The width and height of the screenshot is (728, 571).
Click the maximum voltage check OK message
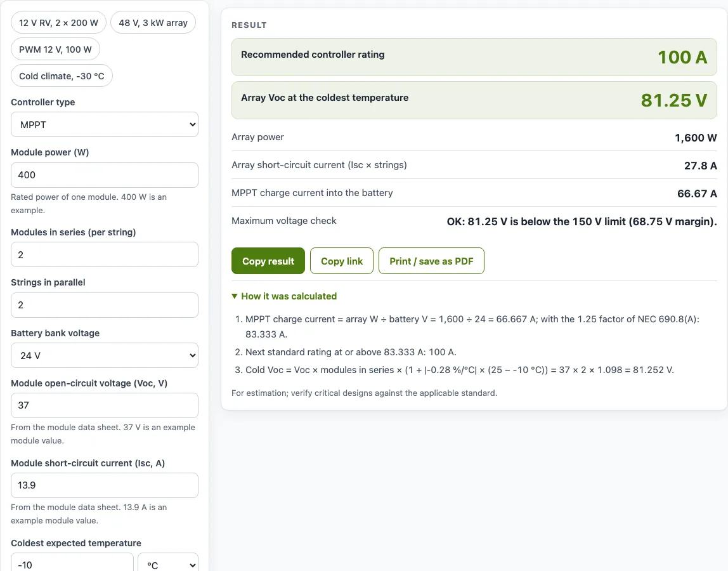tap(582, 221)
